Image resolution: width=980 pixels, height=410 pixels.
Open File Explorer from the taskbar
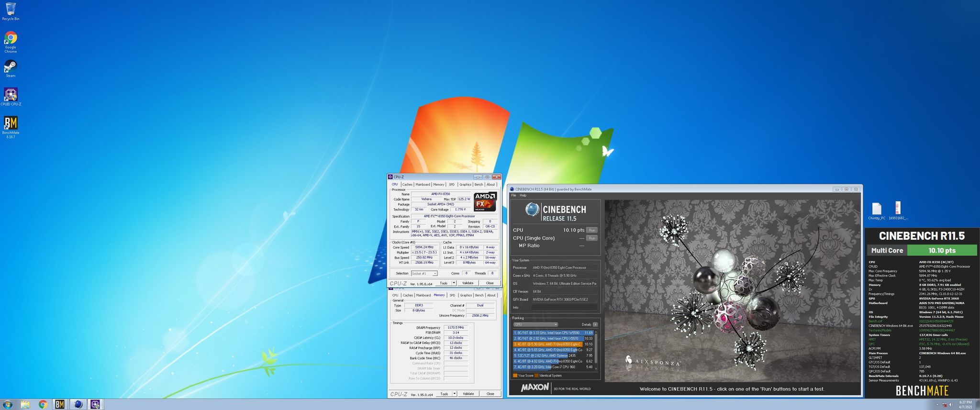click(x=25, y=404)
